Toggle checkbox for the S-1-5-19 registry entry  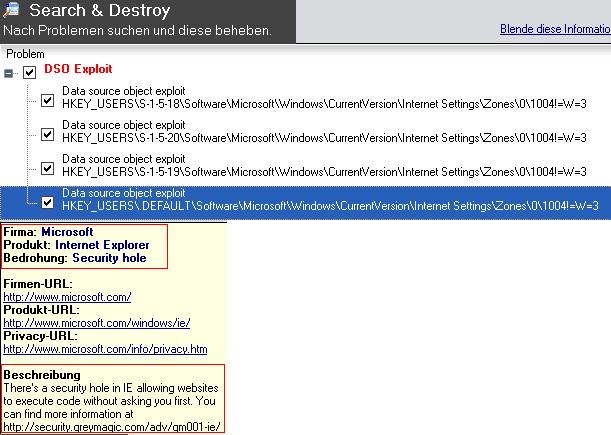[48, 168]
